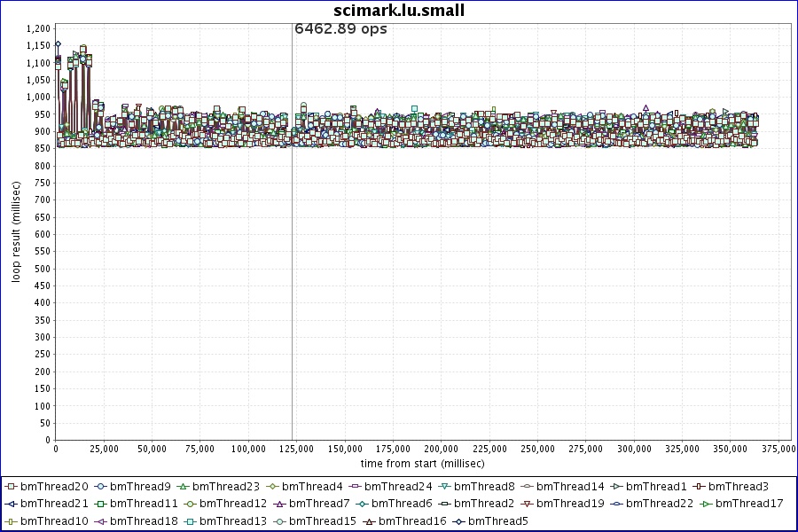
Task: Click the bmThread17 legend label
Action: click(x=749, y=504)
